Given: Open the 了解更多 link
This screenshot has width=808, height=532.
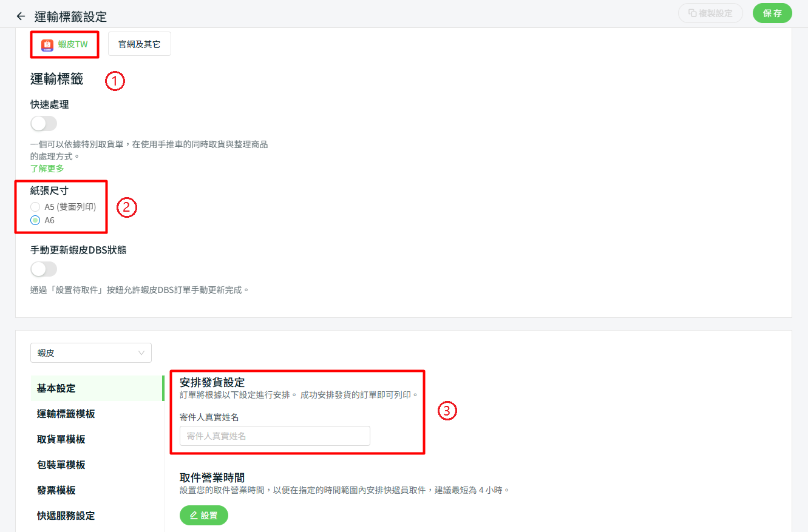Looking at the screenshot, I should (47, 169).
